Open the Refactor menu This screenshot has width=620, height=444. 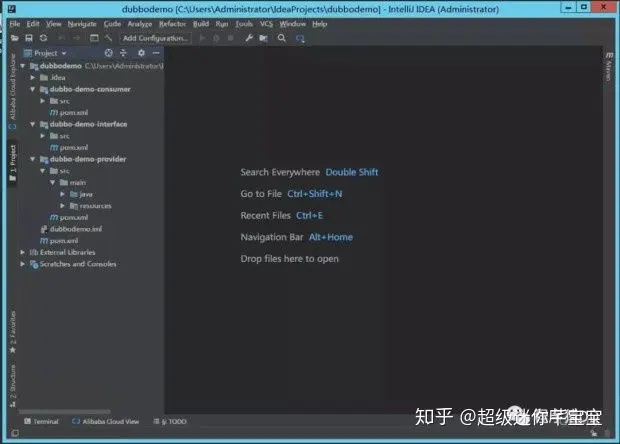172,24
